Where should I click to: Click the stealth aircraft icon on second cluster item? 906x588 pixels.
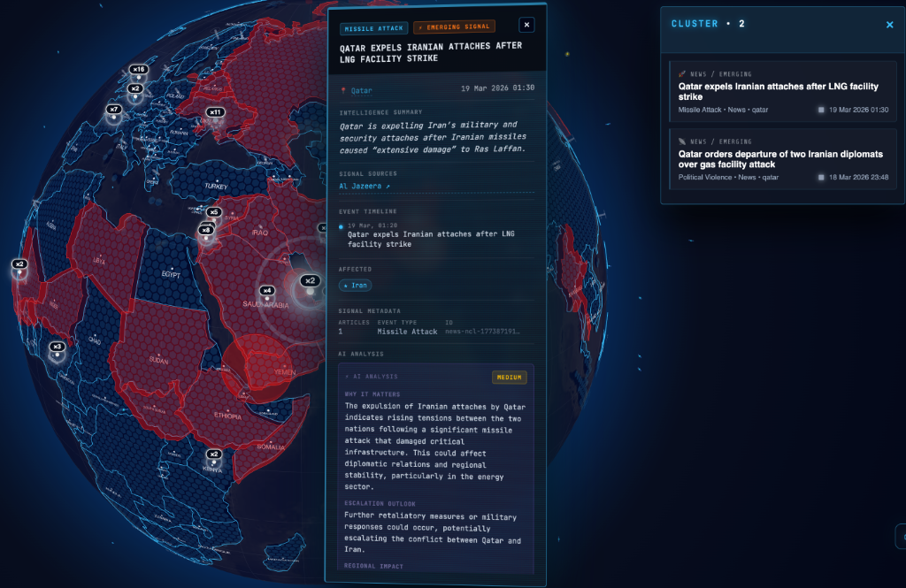(x=680, y=141)
